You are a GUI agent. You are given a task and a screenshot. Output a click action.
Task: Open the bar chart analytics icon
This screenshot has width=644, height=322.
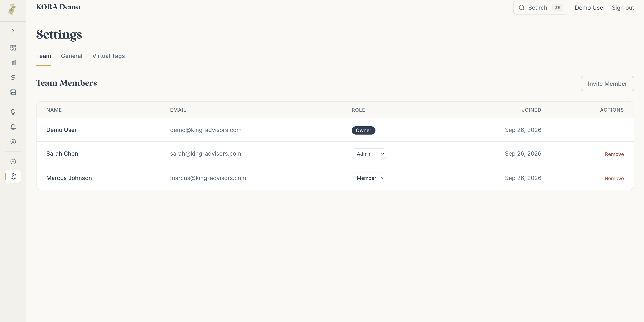pos(13,62)
